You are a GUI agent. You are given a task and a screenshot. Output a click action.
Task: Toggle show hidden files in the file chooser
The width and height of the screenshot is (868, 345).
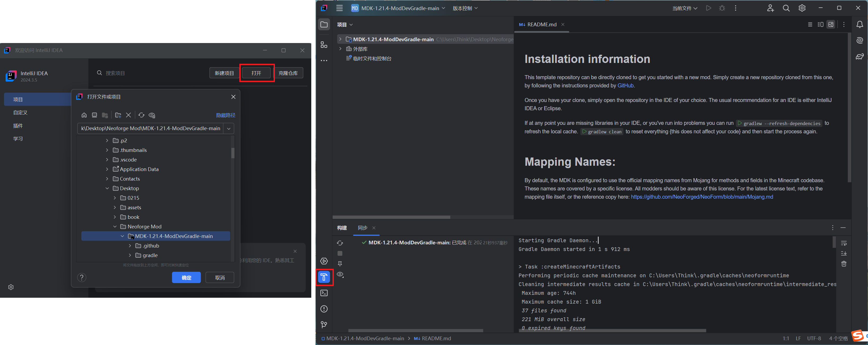[152, 115]
